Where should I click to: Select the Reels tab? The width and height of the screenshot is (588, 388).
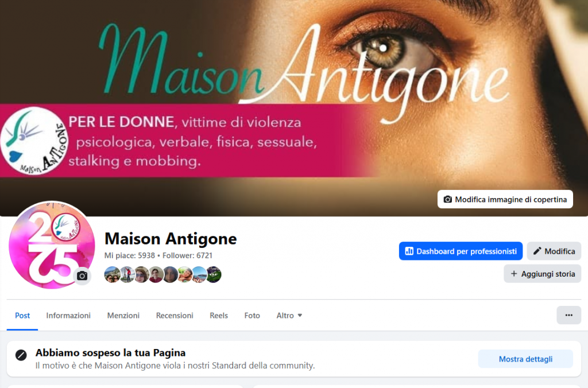(x=219, y=316)
